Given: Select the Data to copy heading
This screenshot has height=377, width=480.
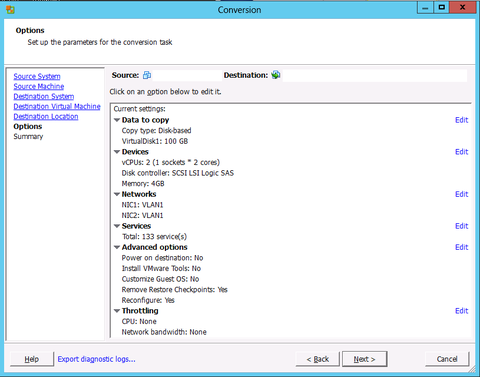Looking at the screenshot, I should point(145,120).
